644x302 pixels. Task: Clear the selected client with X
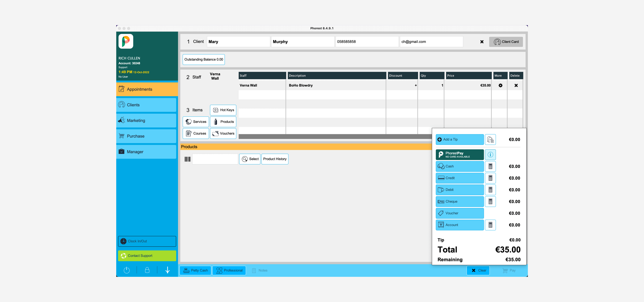point(482,42)
